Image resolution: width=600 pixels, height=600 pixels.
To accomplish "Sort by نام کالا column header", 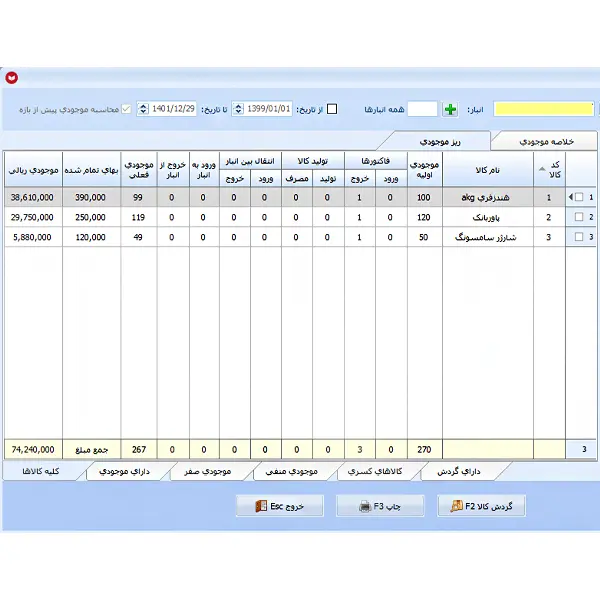I will tap(488, 170).
